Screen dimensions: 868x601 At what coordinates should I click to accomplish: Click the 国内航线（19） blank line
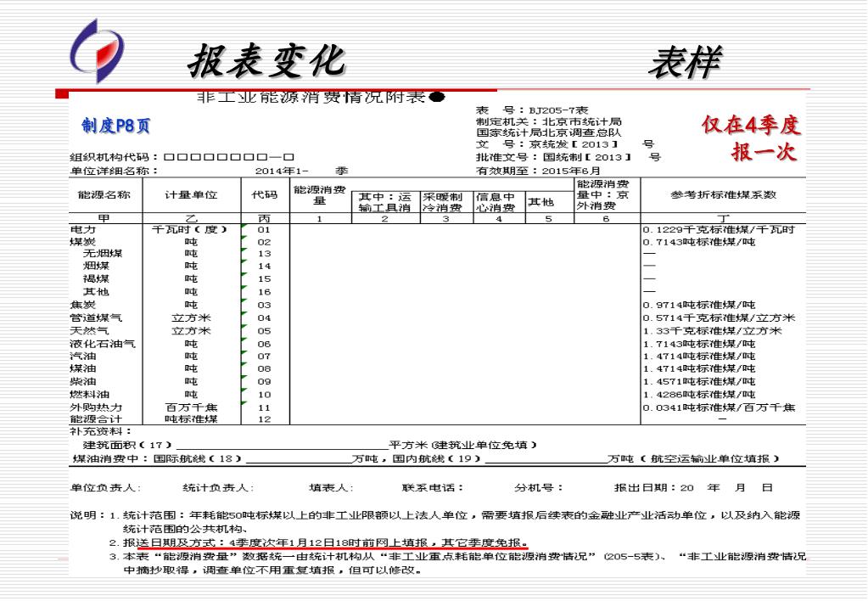click(546, 461)
